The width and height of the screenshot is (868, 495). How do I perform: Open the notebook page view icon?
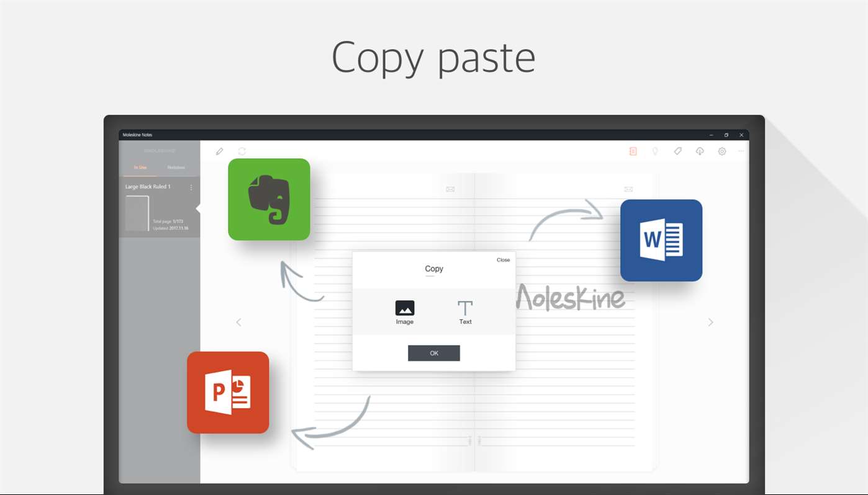(633, 151)
